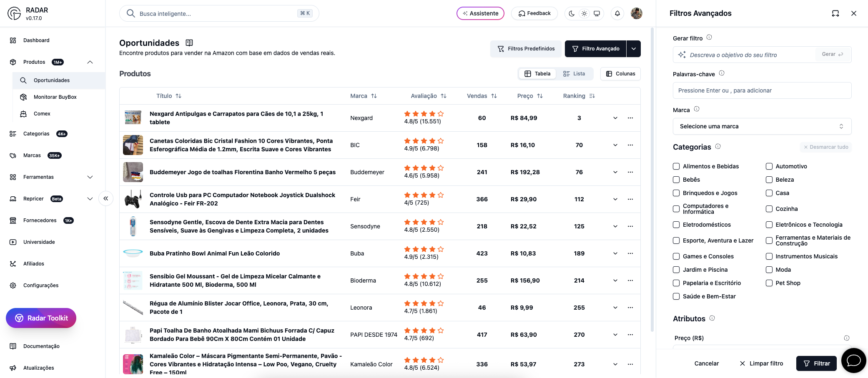This screenshot has width=868, height=378.
Task: Click info icon beside Palavras-chave
Action: tap(722, 73)
